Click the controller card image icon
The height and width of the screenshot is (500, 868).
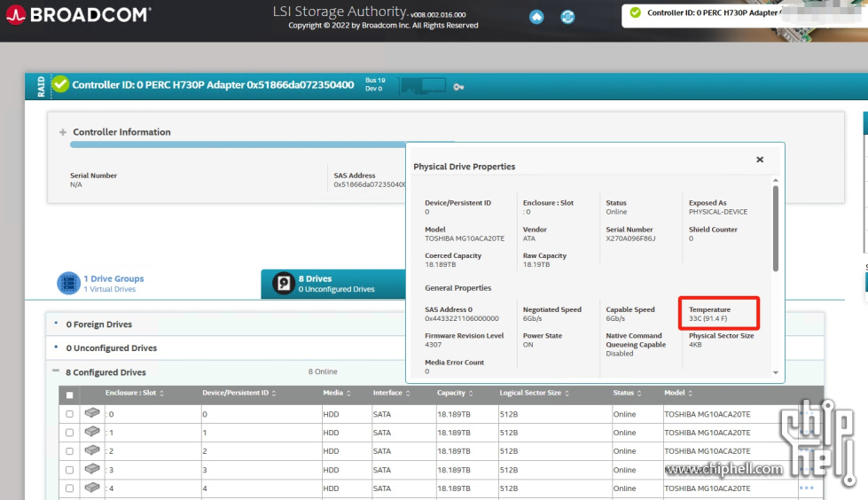click(423, 86)
